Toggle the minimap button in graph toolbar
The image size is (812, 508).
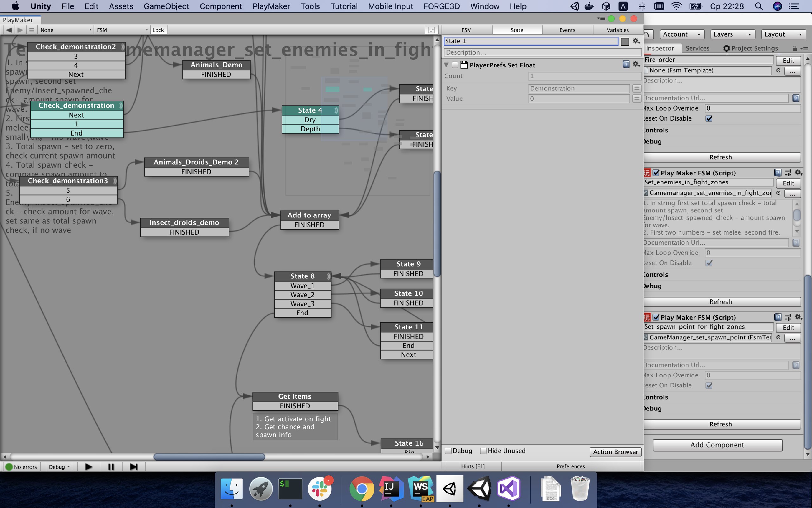click(431, 30)
